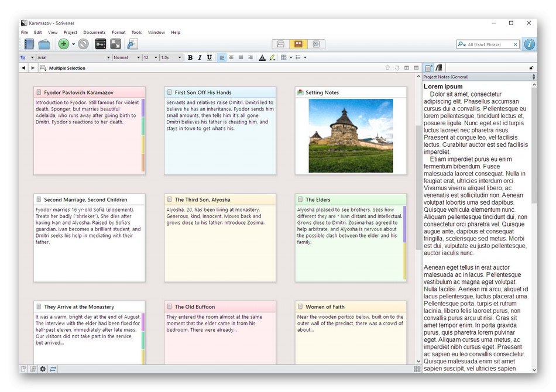
Task: Open the Normal font style dropdown
Action: pyautogui.click(x=126, y=57)
